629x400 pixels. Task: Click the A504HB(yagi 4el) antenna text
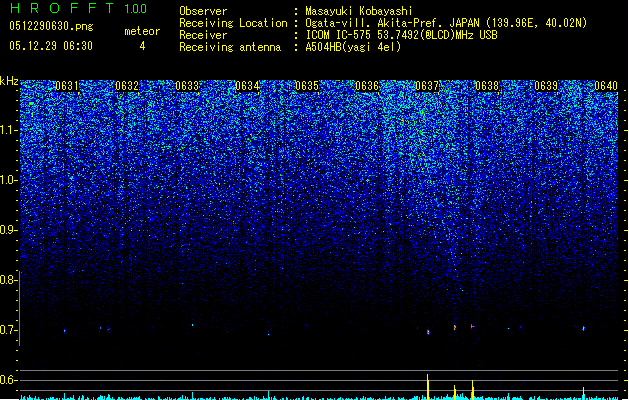pos(353,47)
